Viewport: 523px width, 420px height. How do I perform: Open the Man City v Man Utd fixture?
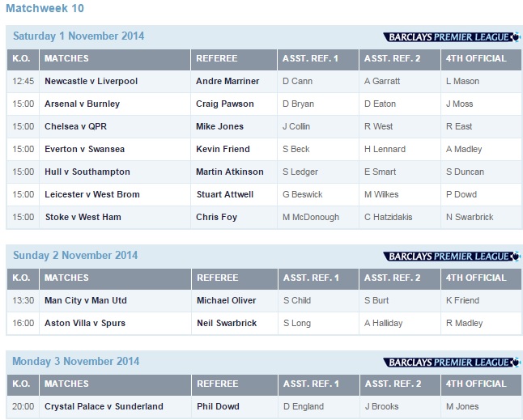[85, 300]
